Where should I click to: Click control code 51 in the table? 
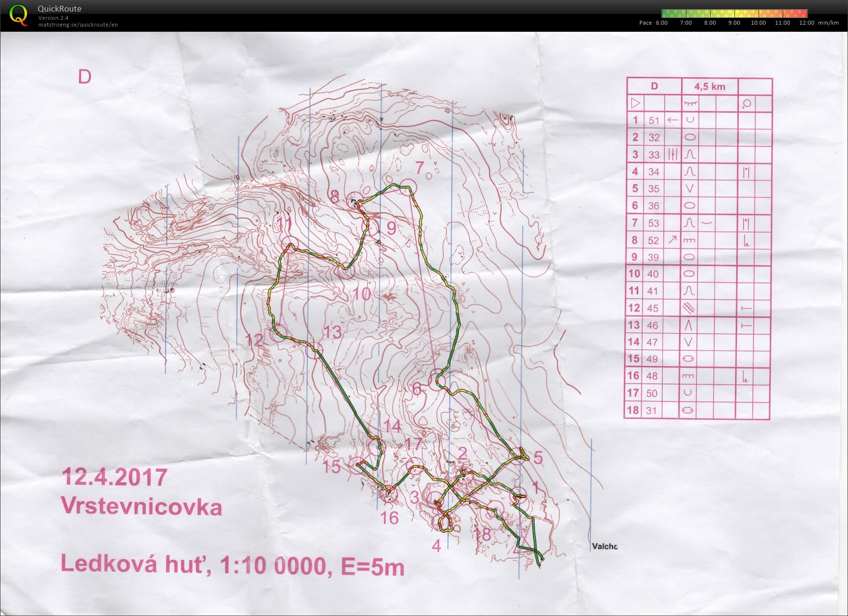tap(654, 120)
